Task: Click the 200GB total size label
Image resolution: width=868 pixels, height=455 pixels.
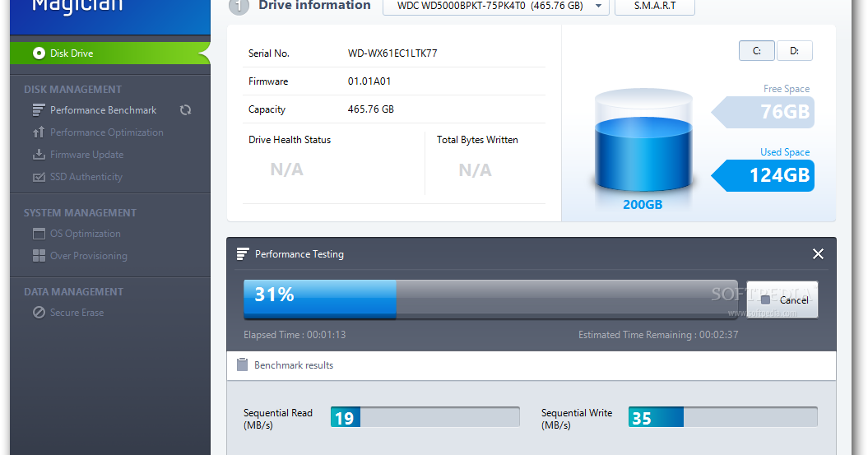Action: pos(643,204)
